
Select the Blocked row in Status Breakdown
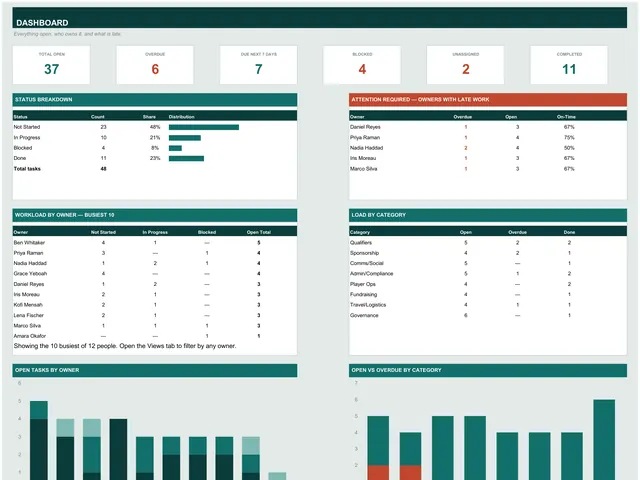[x=155, y=148]
